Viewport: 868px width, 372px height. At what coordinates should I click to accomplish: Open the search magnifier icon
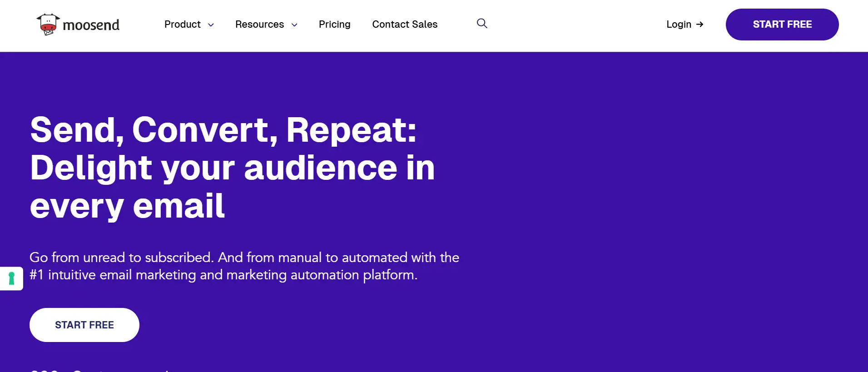(482, 24)
